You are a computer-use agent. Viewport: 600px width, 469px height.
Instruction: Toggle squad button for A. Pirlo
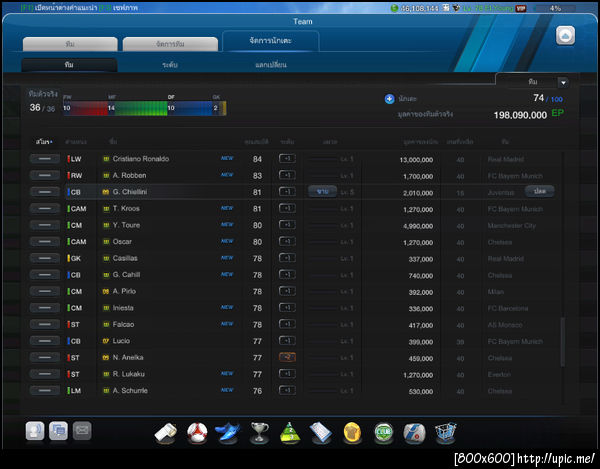click(45, 291)
